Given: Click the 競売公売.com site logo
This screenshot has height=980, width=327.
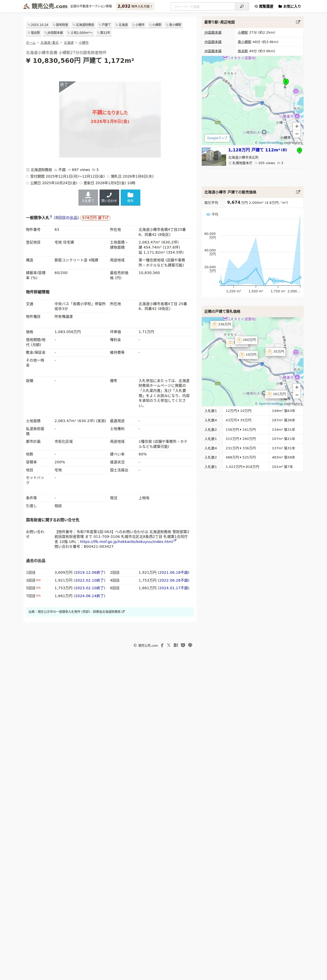Looking at the screenshot, I should (x=45, y=6).
